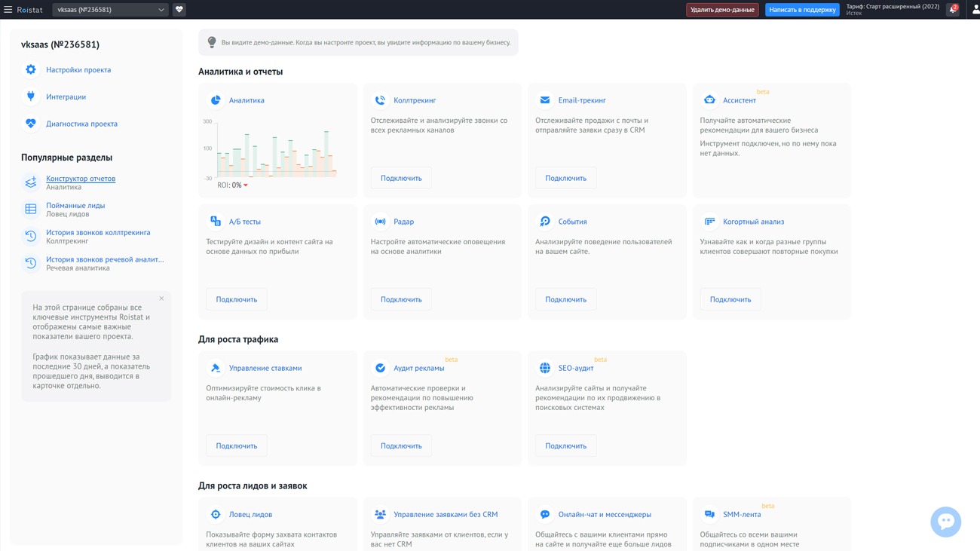Viewport: 980px width, 551px height.
Task: Close the info hint panel
Action: (x=161, y=298)
